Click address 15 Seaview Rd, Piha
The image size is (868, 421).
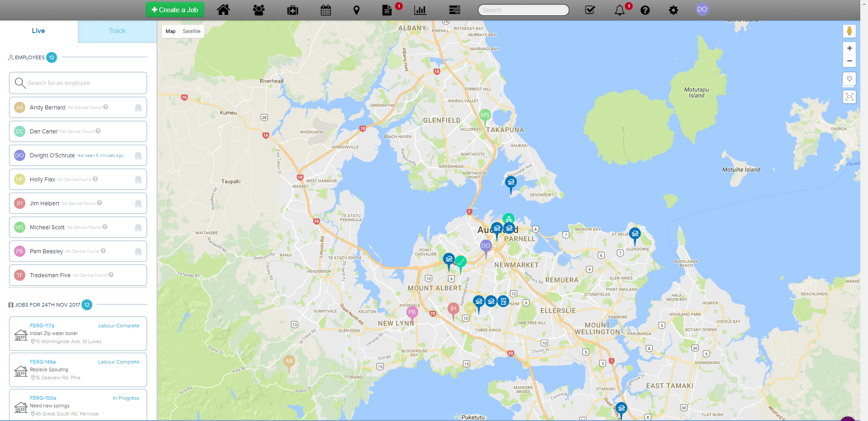click(x=55, y=378)
